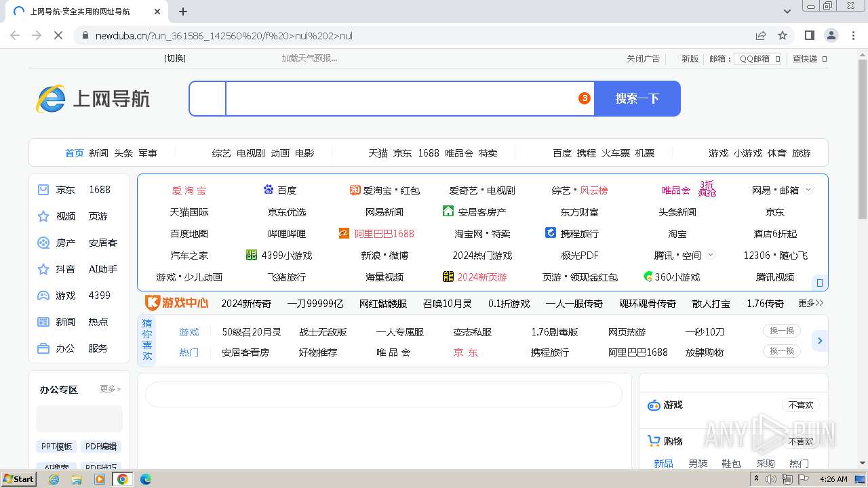Click the 游戏 gamepad icon in sidebar
The width and height of the screenshot is (868, 488).
click(x=43, y=296)
